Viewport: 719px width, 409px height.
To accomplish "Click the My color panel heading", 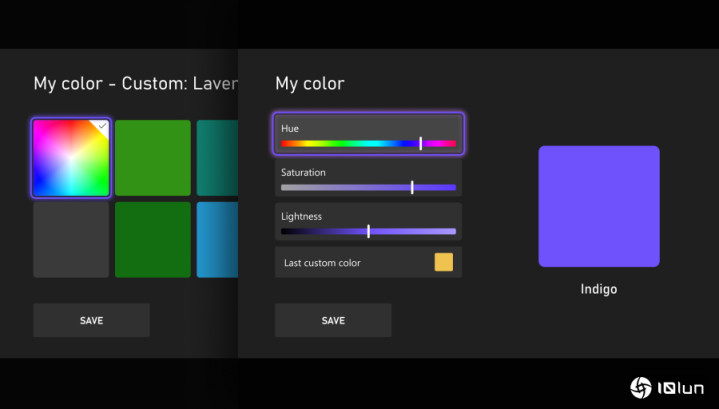I will pyautogui.click(x=309, y=84).
